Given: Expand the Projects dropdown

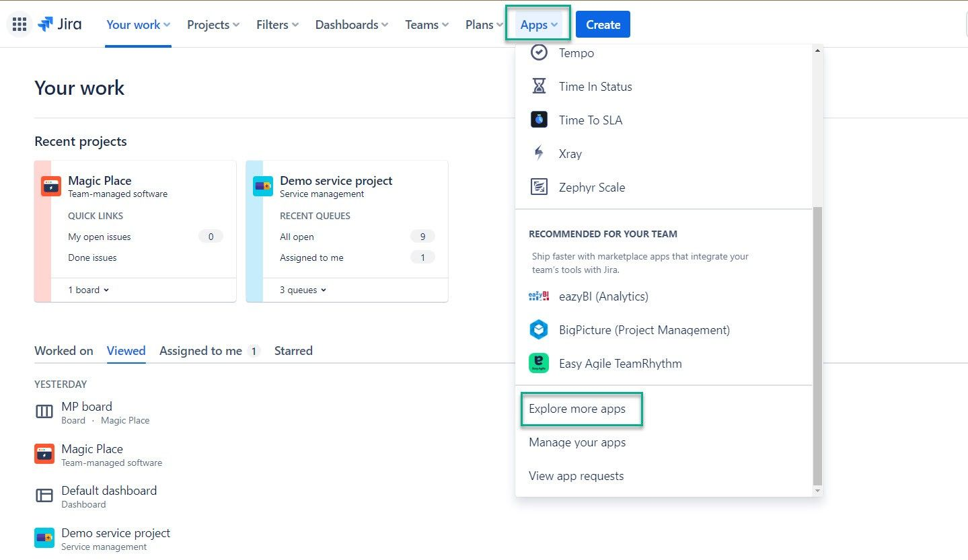Looking at the screenshot, I should click(213, 24).
